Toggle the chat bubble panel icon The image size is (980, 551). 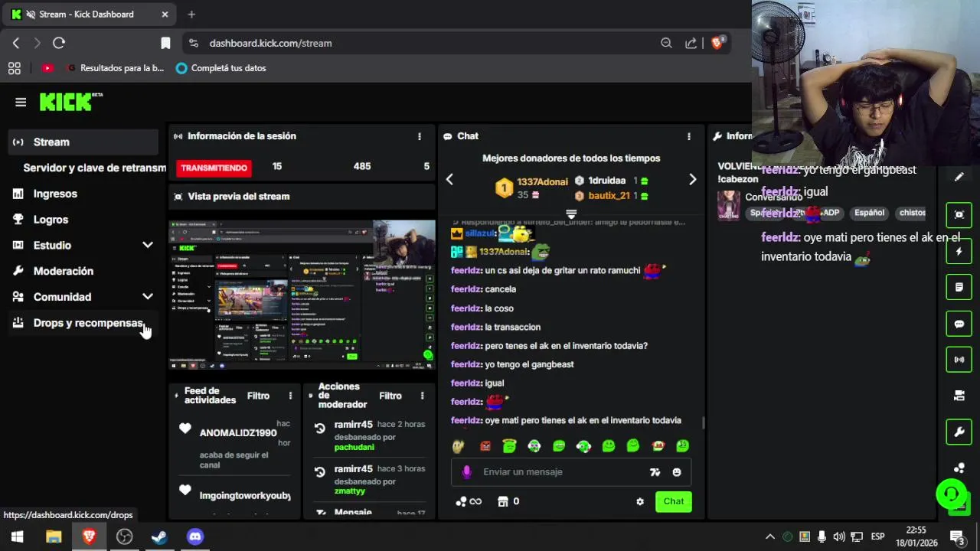pos(959,324)
